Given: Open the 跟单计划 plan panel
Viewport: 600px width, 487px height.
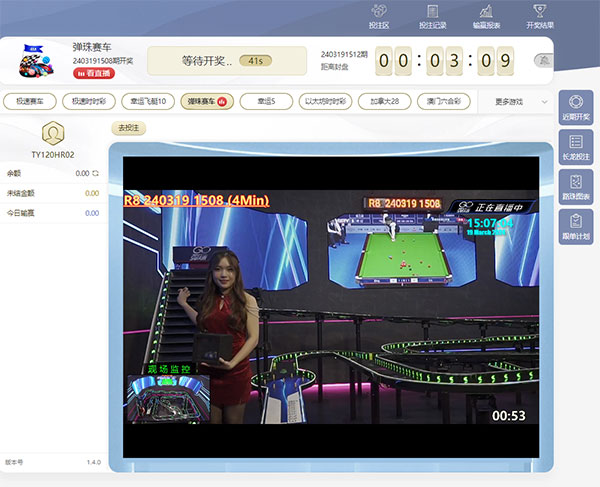Looking at the screenshot, I should (x=575, y=226).
